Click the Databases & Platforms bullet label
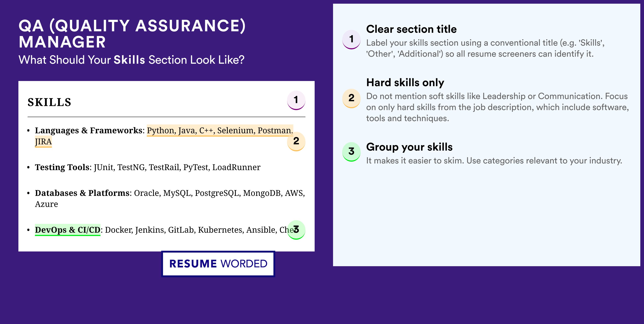Viewport: 644px width, 324px height. 82,193
